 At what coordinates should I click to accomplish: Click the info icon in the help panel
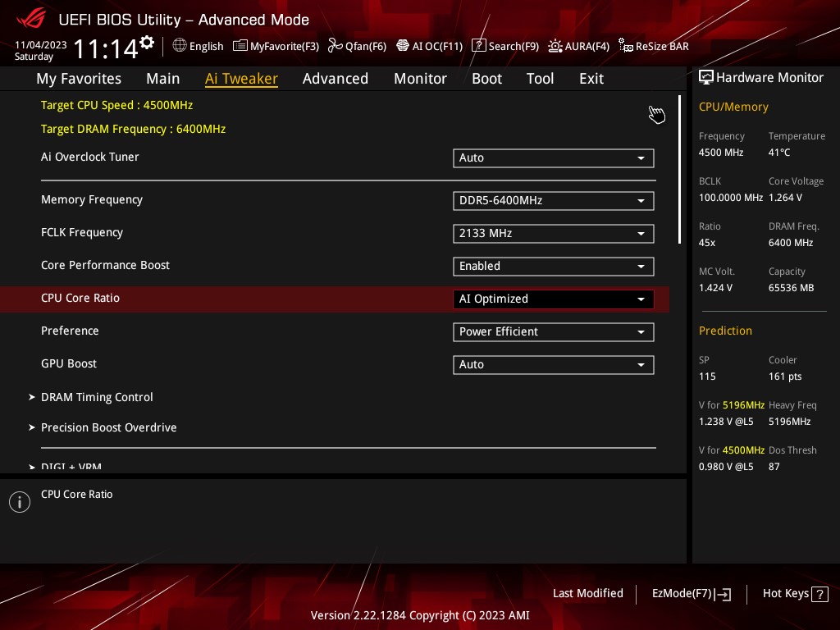coord(20,502)
